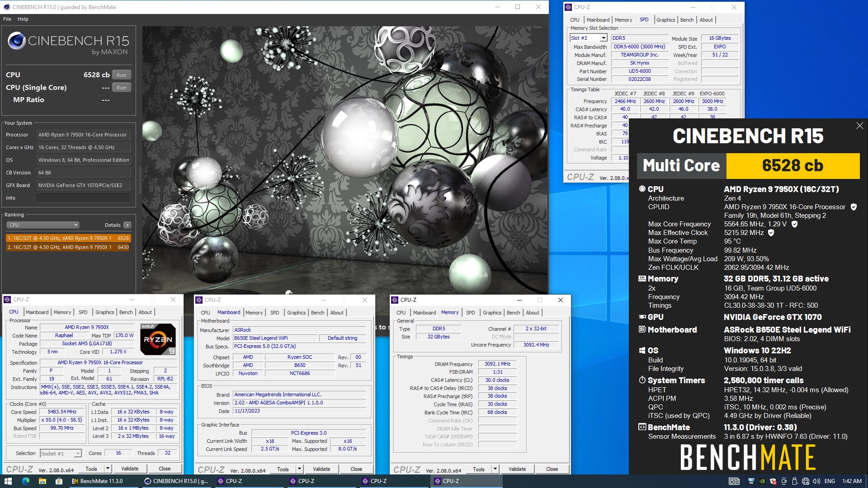Select SPD tab in CPU-Z Mainboard window
Screen dimensions: 868x488
275,313
